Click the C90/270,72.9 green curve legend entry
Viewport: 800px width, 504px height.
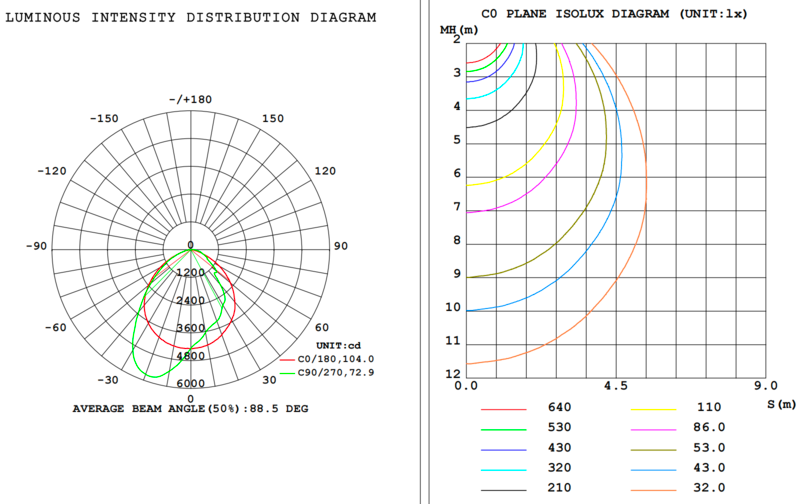[x=327, y=372]
